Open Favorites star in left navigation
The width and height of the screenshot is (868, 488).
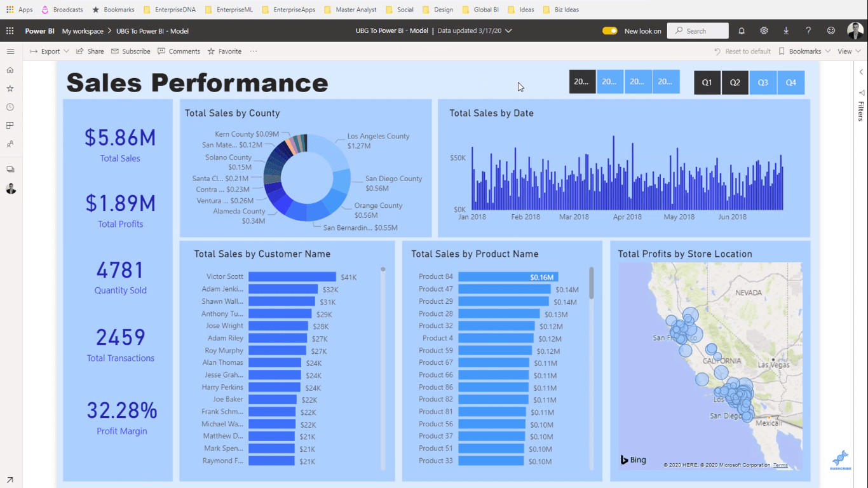coord(10,88)
